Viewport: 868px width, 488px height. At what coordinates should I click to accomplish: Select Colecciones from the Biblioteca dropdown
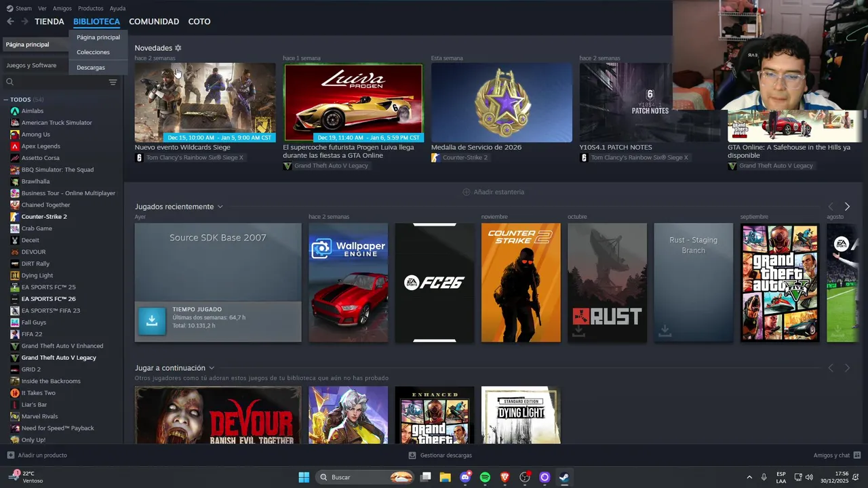point(93,52)
